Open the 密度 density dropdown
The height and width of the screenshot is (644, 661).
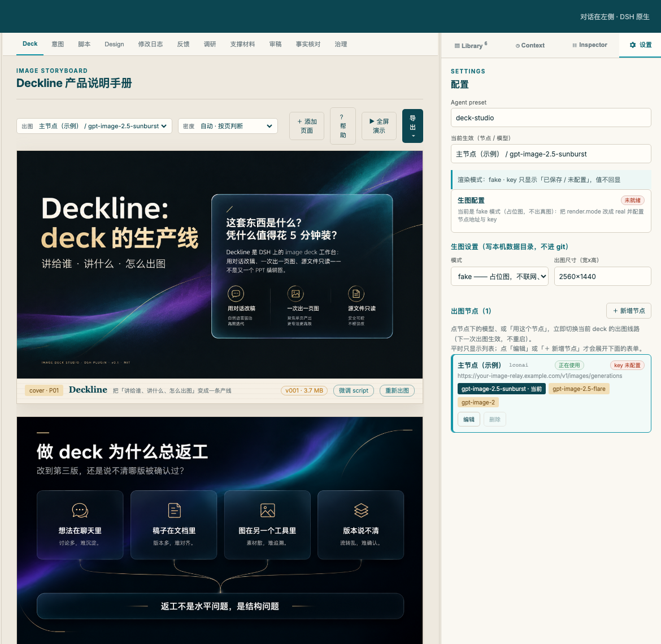point(228,126)
